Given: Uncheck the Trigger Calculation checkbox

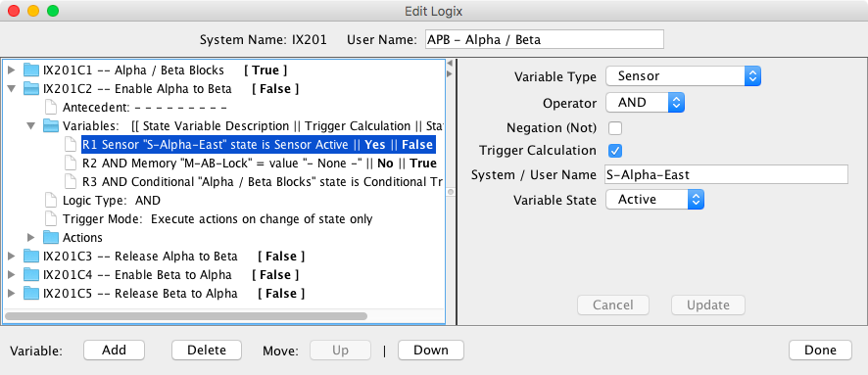Looking at the screenshot, I should click(x=615, y=151).
